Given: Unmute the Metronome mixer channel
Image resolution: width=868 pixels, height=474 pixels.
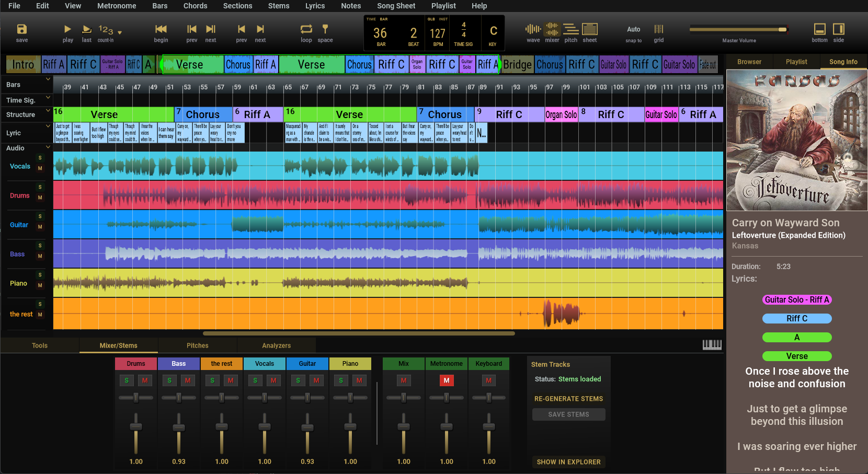Looking at the screenshot, I should coord(447,380).
